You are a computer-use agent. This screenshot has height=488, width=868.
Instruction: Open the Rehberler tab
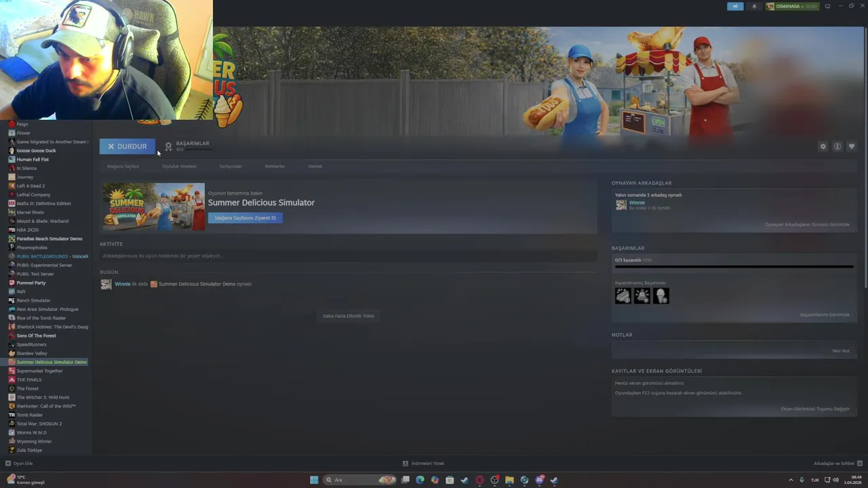pos(275,166)
